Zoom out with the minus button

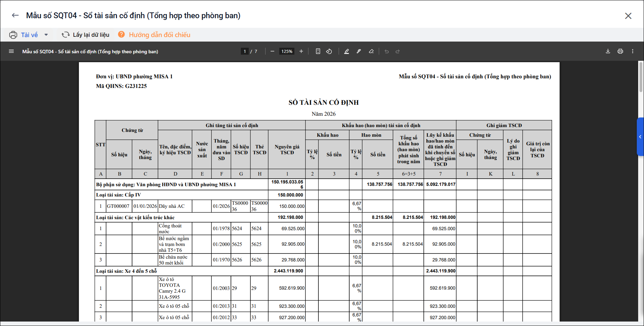[272, 52]
